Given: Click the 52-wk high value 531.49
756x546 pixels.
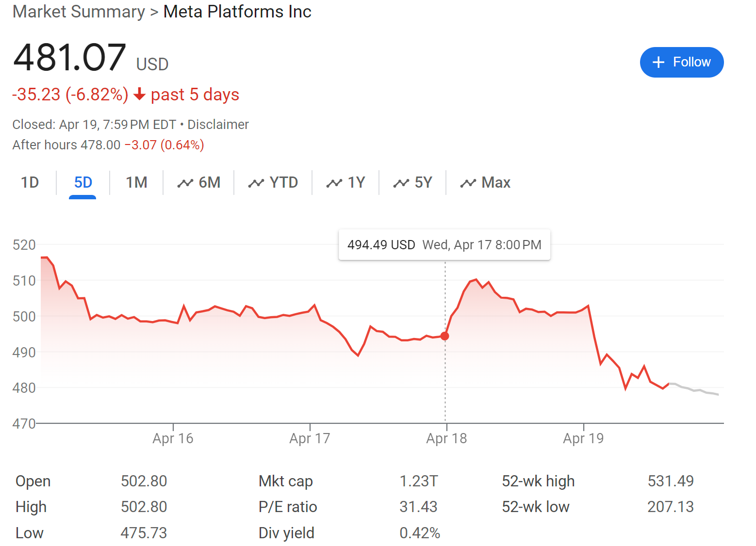Looking at the screenshot, I should pyautogui.click(x=671, y=481).
